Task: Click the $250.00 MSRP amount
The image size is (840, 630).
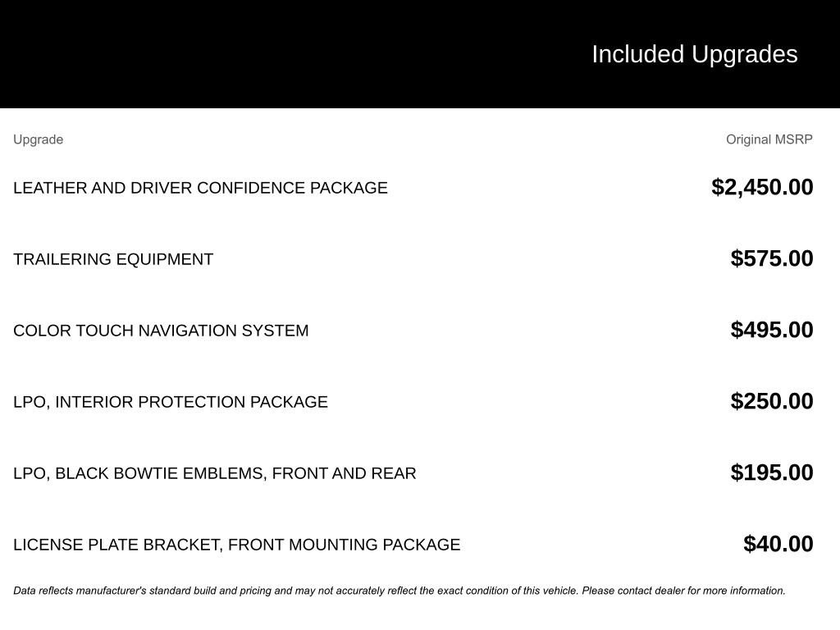Action: point(772,401)
